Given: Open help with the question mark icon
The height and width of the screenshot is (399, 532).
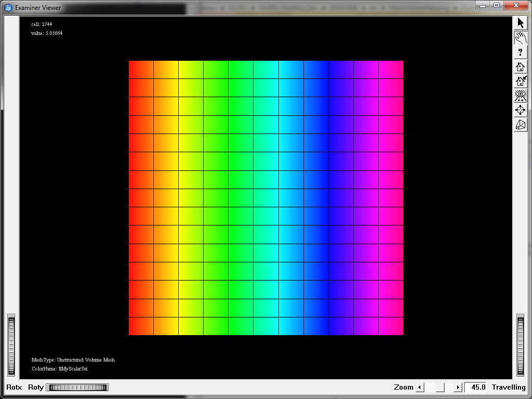Looking at the screenshot, I should tap(521, 52).
